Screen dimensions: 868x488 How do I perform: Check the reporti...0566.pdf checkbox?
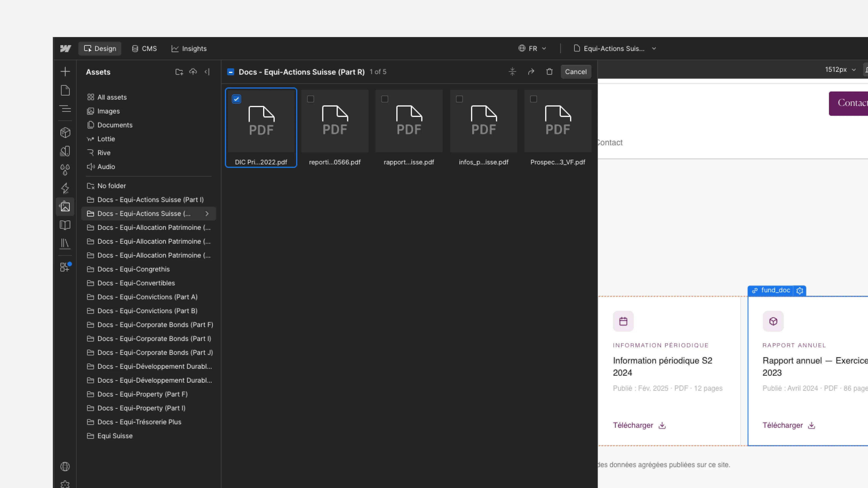click(311, 99)
